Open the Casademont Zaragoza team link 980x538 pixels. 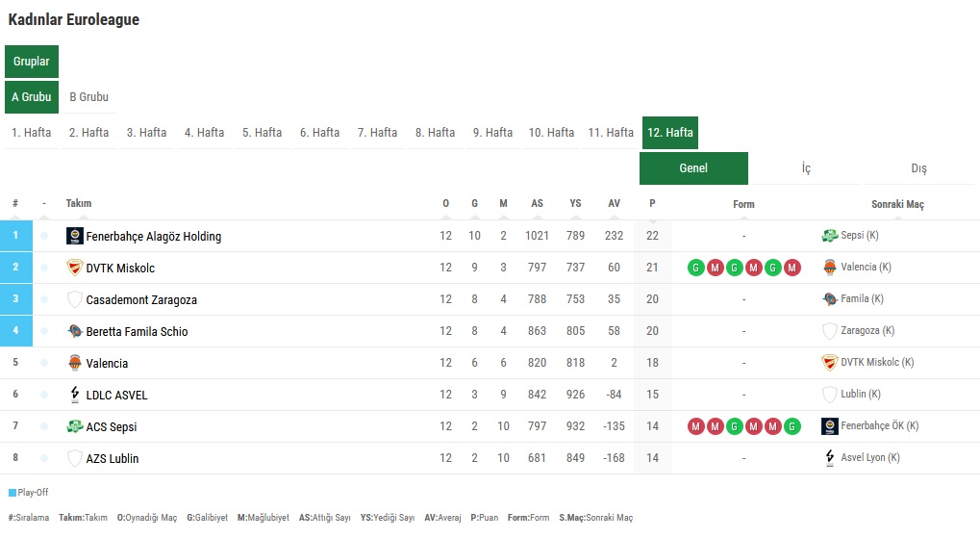pyautogui.click(x=141, y=299)
